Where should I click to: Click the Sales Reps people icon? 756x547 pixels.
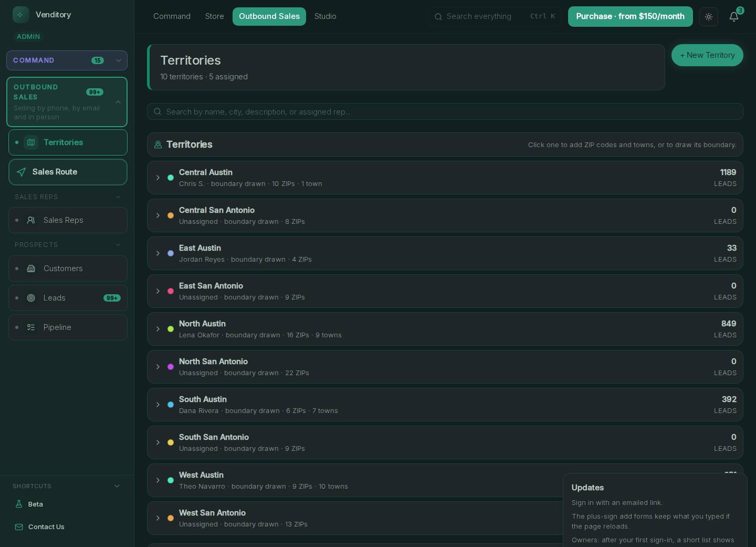[x=31, y=220]
